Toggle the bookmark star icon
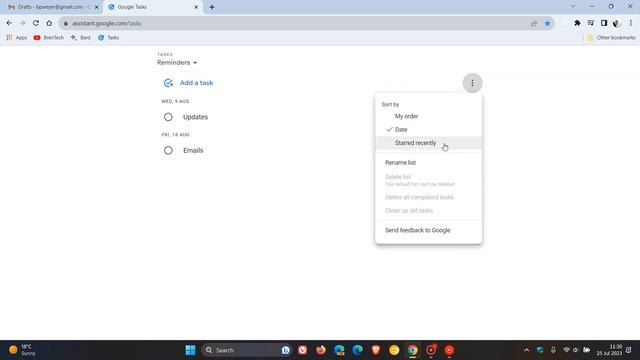 pyautogui.click(x=547, y=23)
